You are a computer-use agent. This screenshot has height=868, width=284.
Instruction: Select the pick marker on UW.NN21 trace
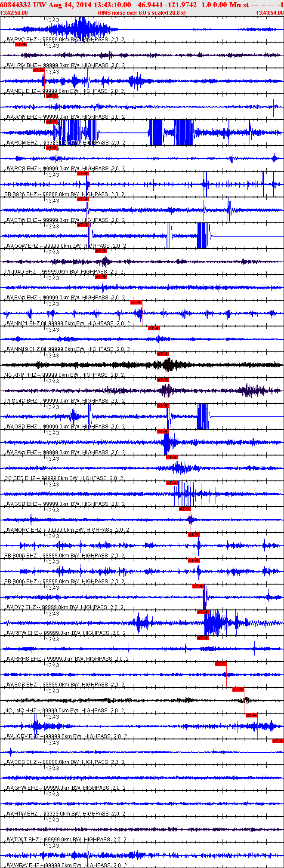(136, 302)
